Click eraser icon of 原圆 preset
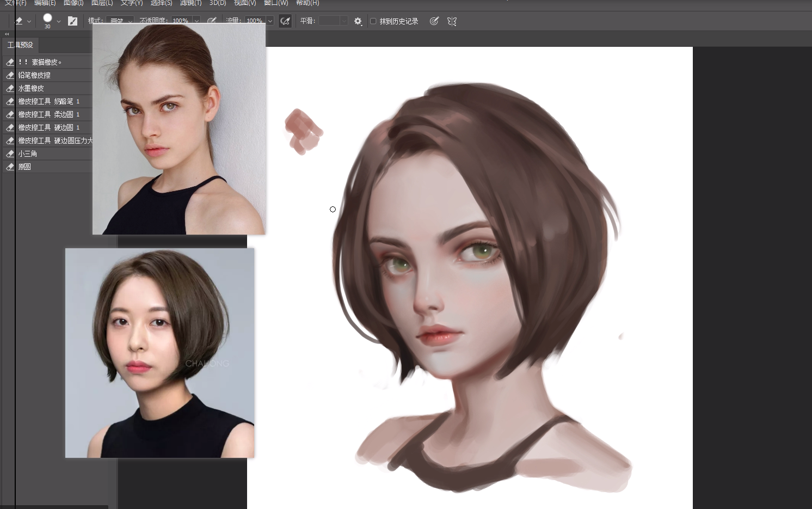The width and height of the screenshot is (812, 509). tap(10, 167)
